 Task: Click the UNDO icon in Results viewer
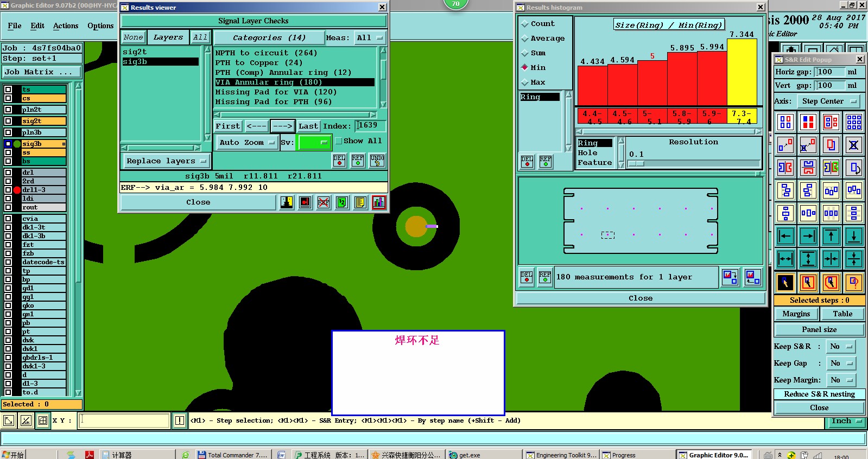[x=377, y=161]
